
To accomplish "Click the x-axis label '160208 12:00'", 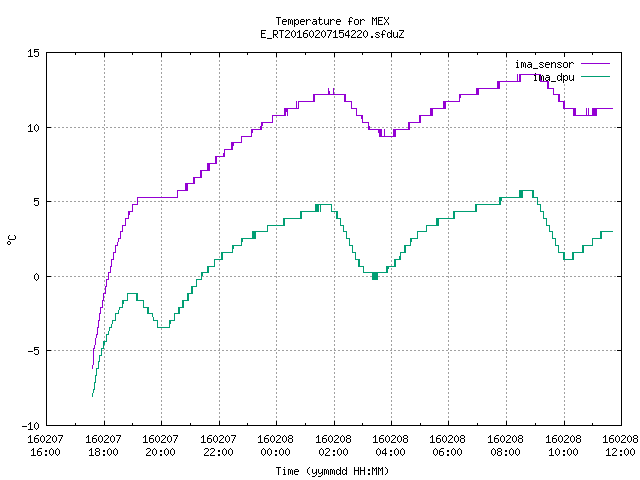I will pyautogui.click(x=620, y=445).
